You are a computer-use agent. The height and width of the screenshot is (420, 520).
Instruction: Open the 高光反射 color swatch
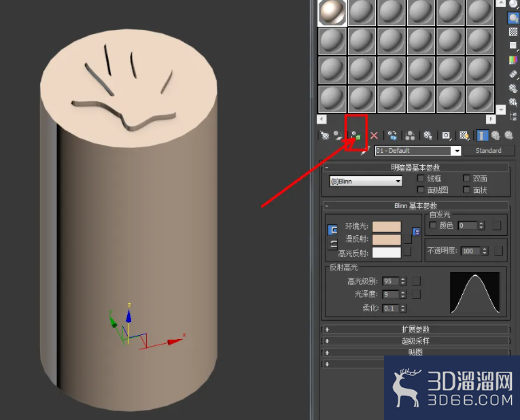(x=387, y=253)
